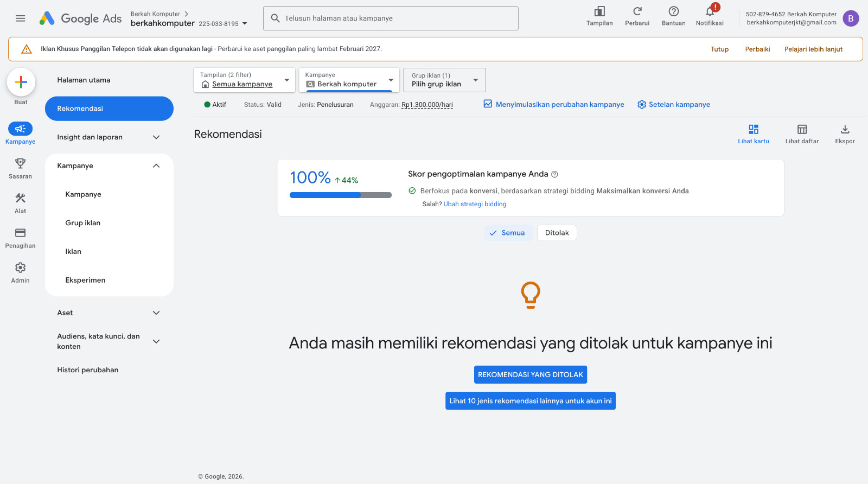Click Perbaiki in the warning banner
The width and height of the screenshot is (868, 484).
click(757, 49)
